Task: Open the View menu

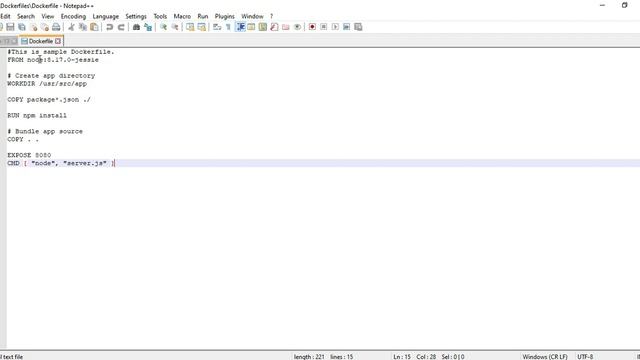Action: point(48,16)
